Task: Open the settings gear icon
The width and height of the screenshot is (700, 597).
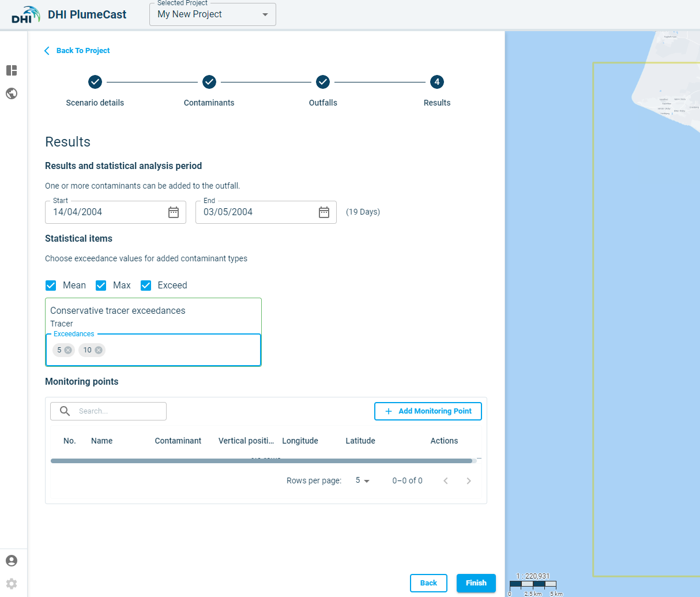Action: [x=12, y=584]
